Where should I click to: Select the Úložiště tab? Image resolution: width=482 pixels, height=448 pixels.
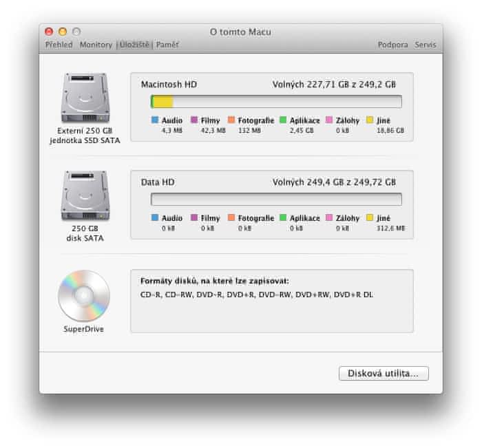pyautogui.click(x=134, y=45)
